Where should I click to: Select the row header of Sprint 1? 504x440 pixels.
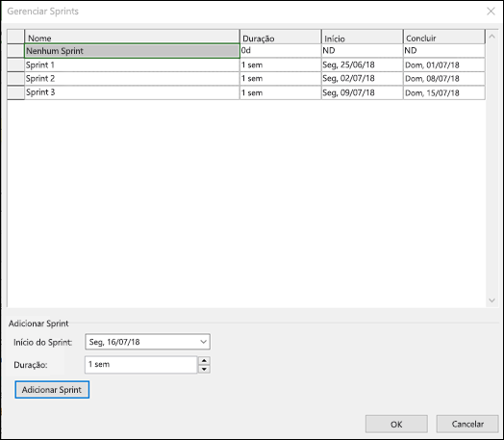pyautogui.click(x=15, y=65)
